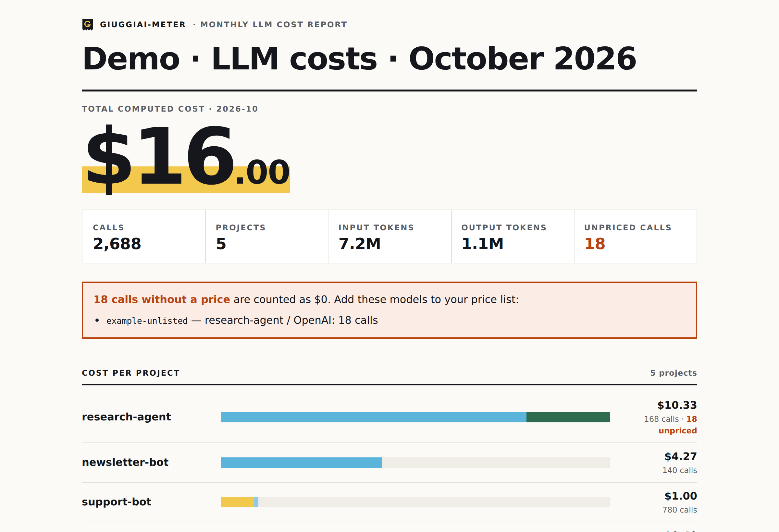The width and height of the screenshot is (779, 532).
Task: Click the blue newsletter-bot cost bar
Action: pos(301,463)
